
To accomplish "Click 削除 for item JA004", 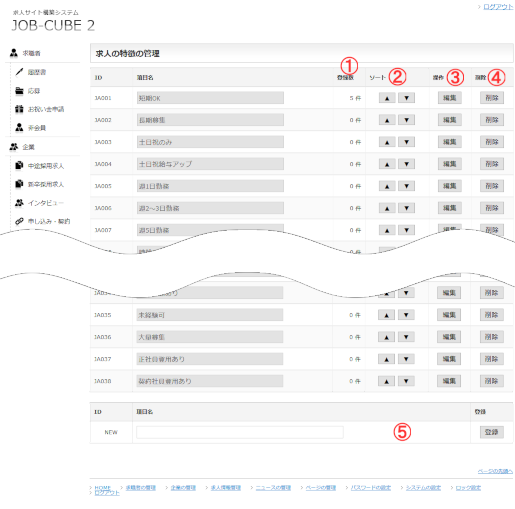I will [492, 164].
